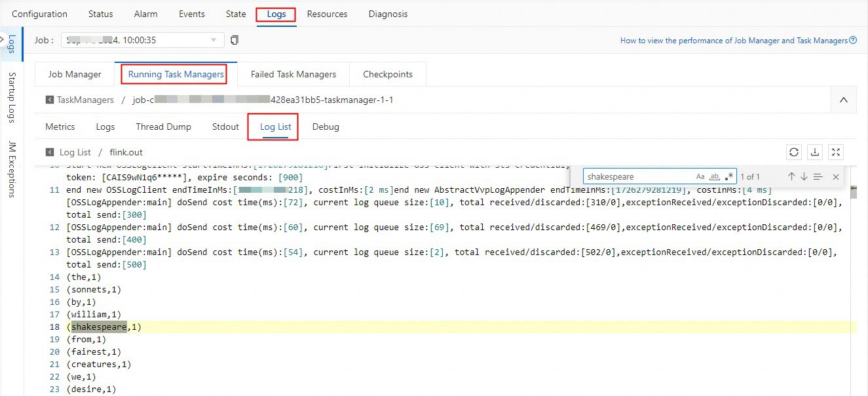Toggle Use Regular Expression in search
Image resolution: width=868 pixels, height=396 pixels.
[729, 176]
